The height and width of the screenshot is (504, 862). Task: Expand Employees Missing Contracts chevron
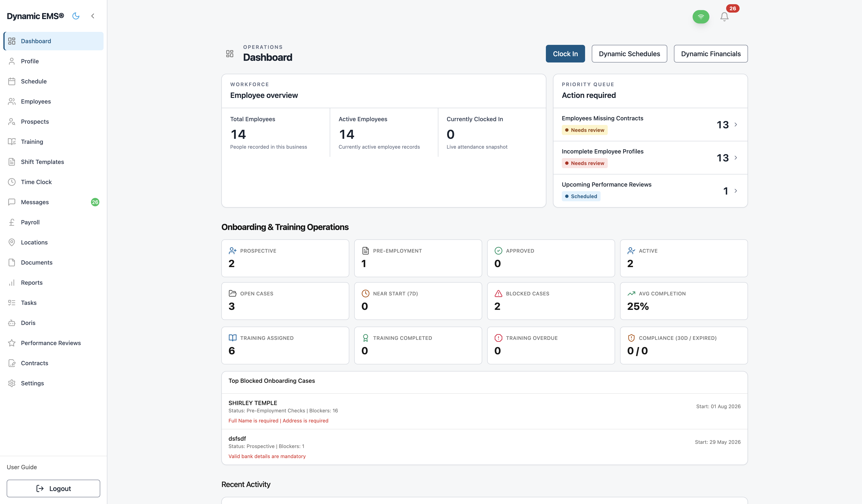coord(735,125)
